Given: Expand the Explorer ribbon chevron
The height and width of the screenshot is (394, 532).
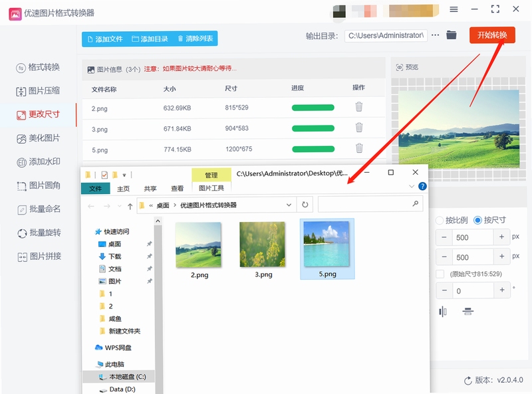Looking at the screenshot, I should [x=412, y=186].
